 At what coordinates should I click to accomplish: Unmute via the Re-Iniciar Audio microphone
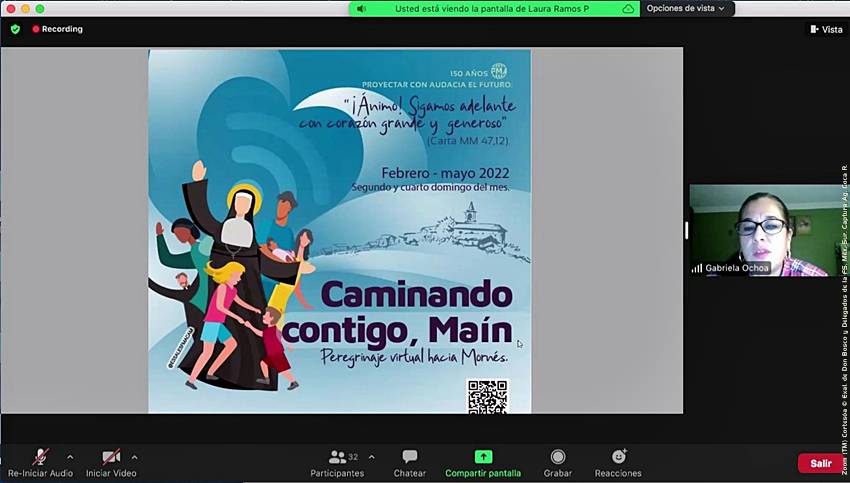click(40, 457)
